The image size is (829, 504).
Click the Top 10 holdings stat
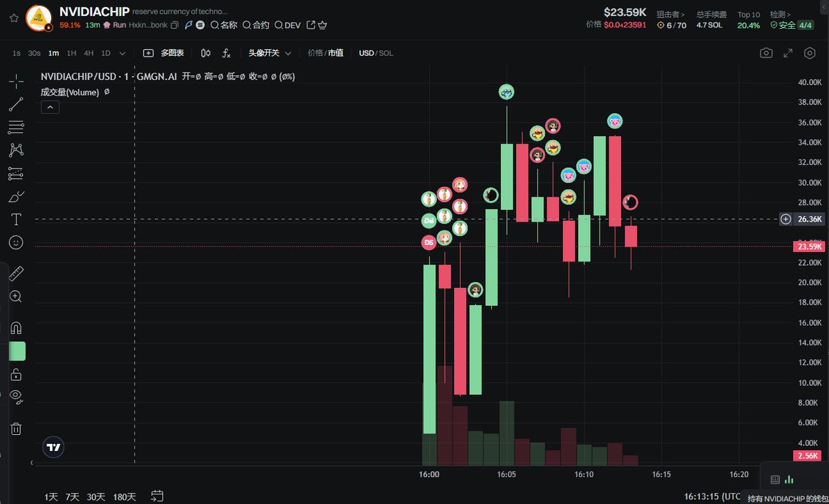749,20
